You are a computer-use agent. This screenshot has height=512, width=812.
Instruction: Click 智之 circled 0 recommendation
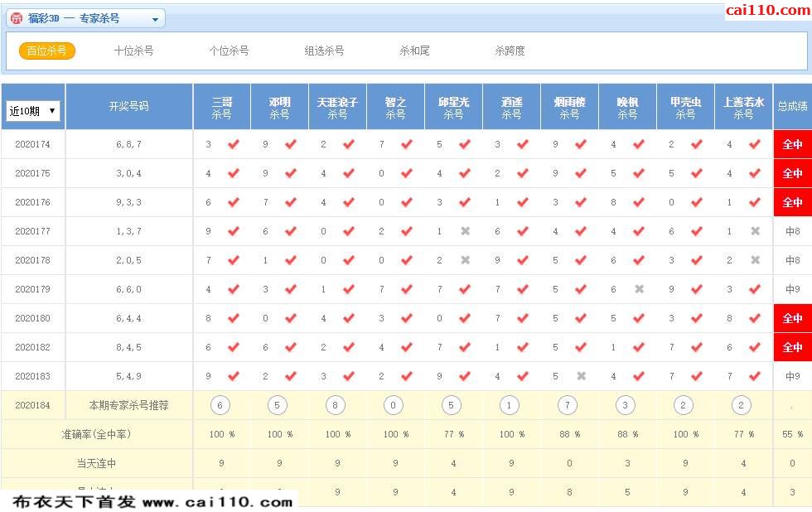point(393,405)
